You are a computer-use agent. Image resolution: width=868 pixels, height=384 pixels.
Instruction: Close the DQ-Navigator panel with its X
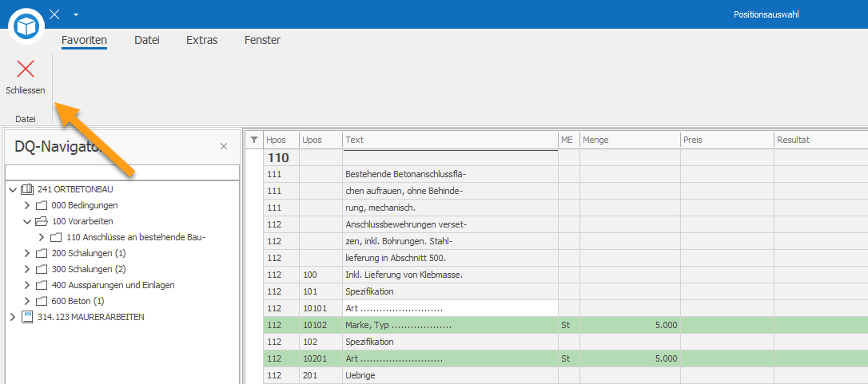tap(224, 147)
